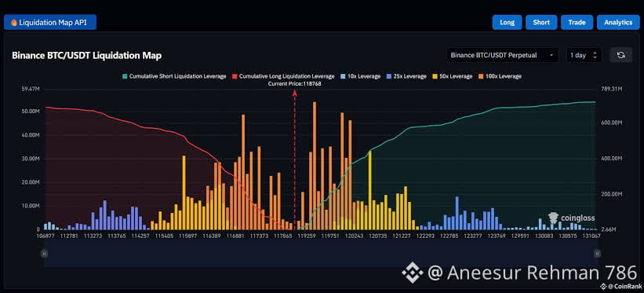Screen dimensions: 644x293
Task: Toggle the 50x Leverage legend series
Action: click(452, 76)
